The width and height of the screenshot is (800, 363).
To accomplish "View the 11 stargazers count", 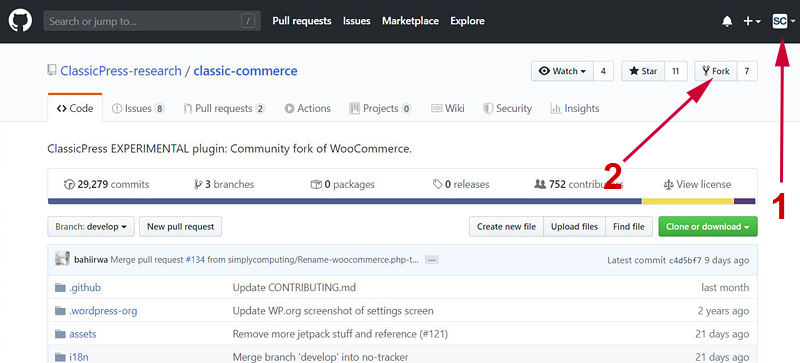I will coord(676,71).
